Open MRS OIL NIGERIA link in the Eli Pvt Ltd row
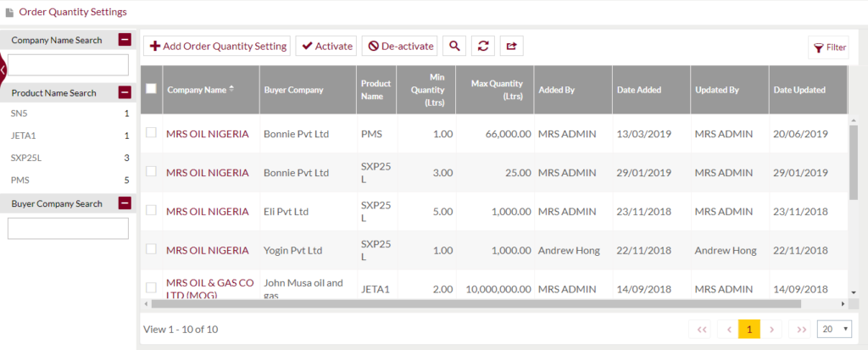 point(208,211)
